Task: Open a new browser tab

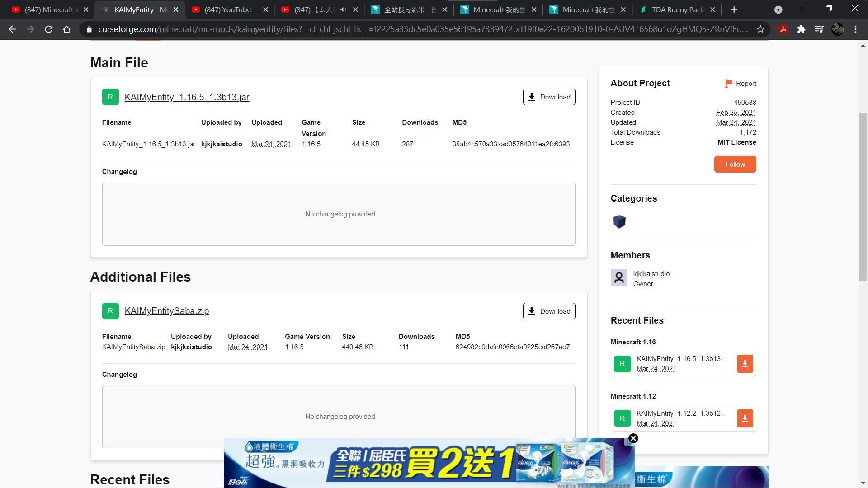Action: pyautogui.click(x=734, y=9)
